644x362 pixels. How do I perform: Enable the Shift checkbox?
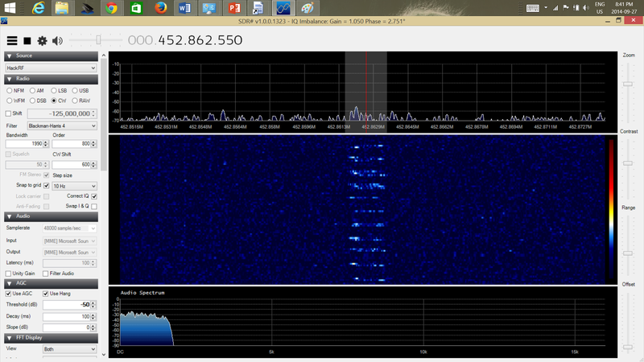pos(8,113)
